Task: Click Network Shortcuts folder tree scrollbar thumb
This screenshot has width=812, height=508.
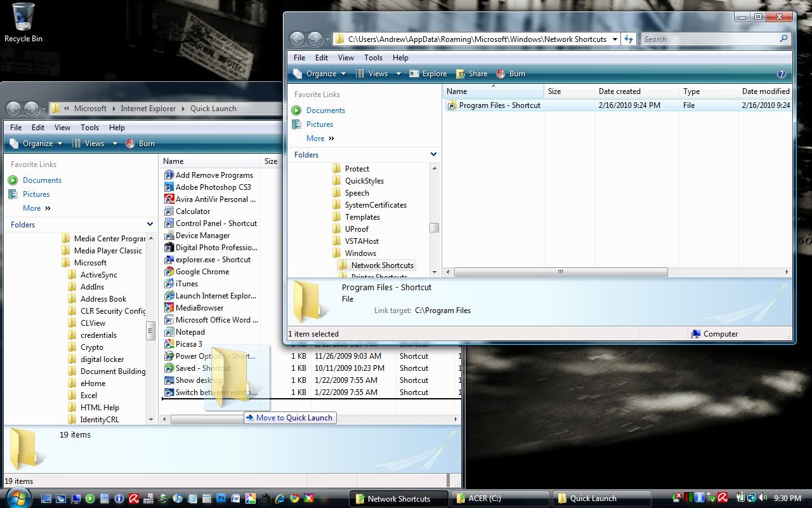Action: click(434, 227)
